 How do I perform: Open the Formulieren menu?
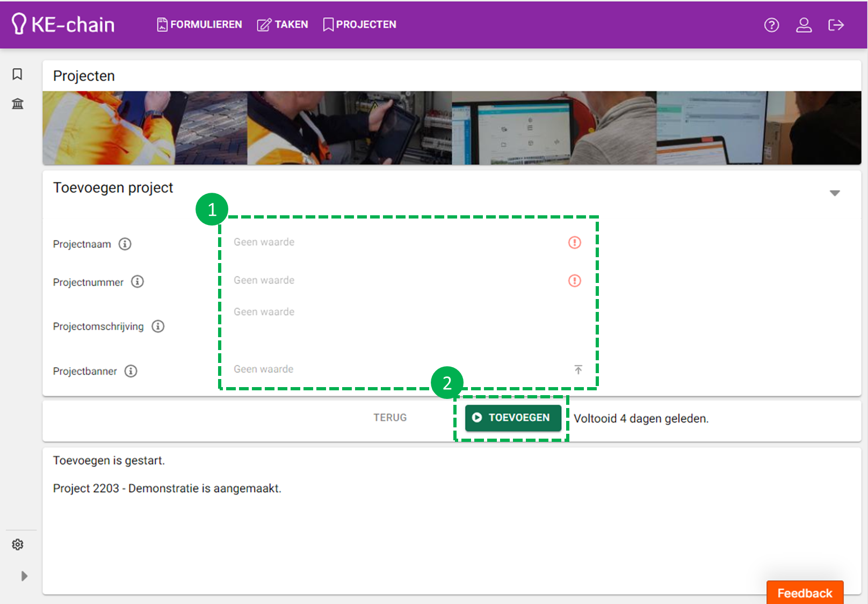(199, 25)
